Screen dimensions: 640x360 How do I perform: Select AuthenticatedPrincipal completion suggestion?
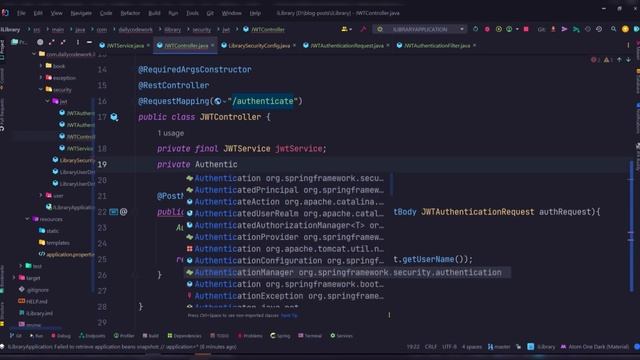(x=286, y=190)
